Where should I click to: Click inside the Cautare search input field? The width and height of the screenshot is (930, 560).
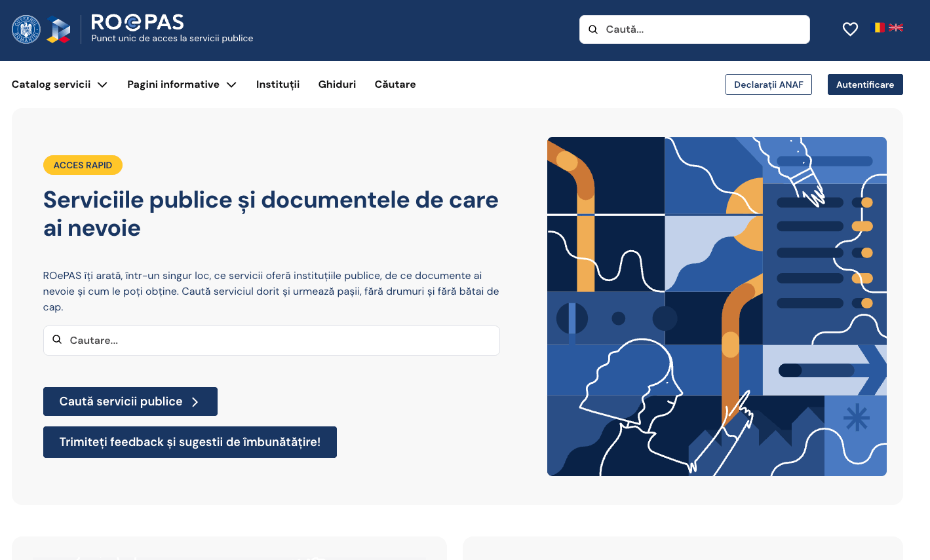tap(262, 340)
